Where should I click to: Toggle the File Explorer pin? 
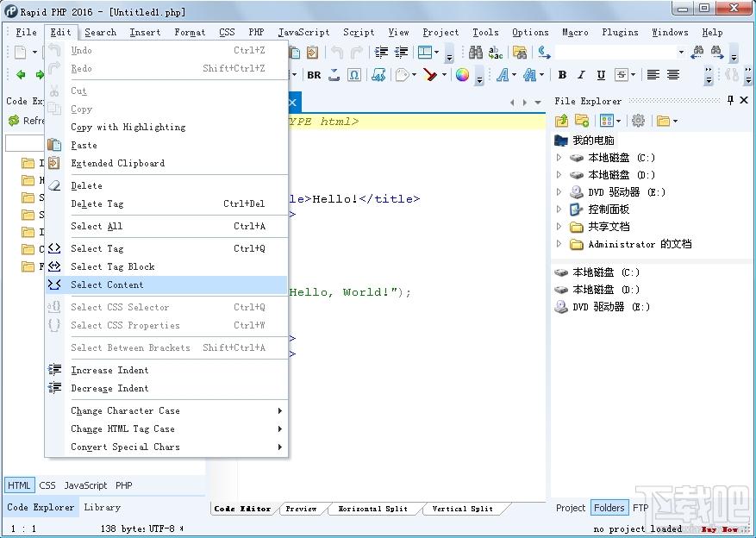coord(730,100)
